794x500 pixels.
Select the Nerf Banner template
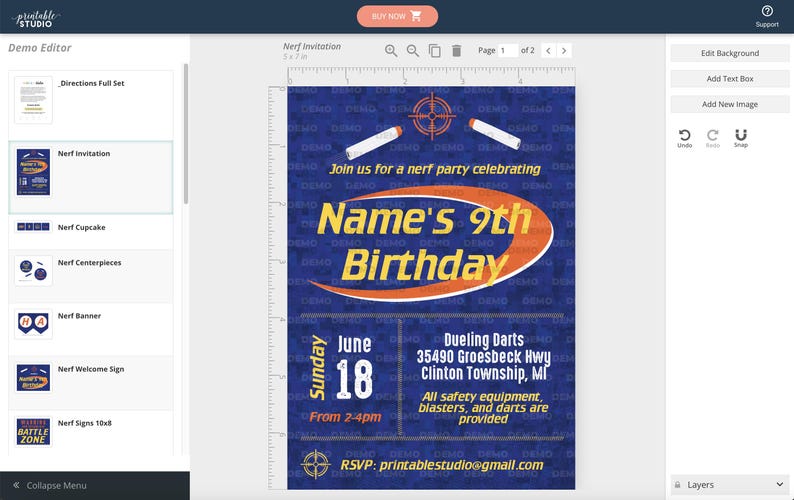pyautogui.click(x=91, y=329)
